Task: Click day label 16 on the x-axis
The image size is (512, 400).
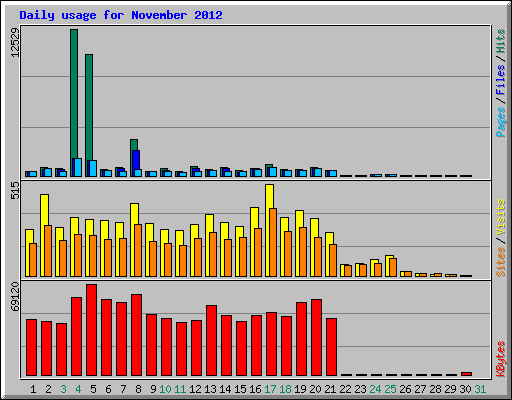Action: click(x=255, y=389)
